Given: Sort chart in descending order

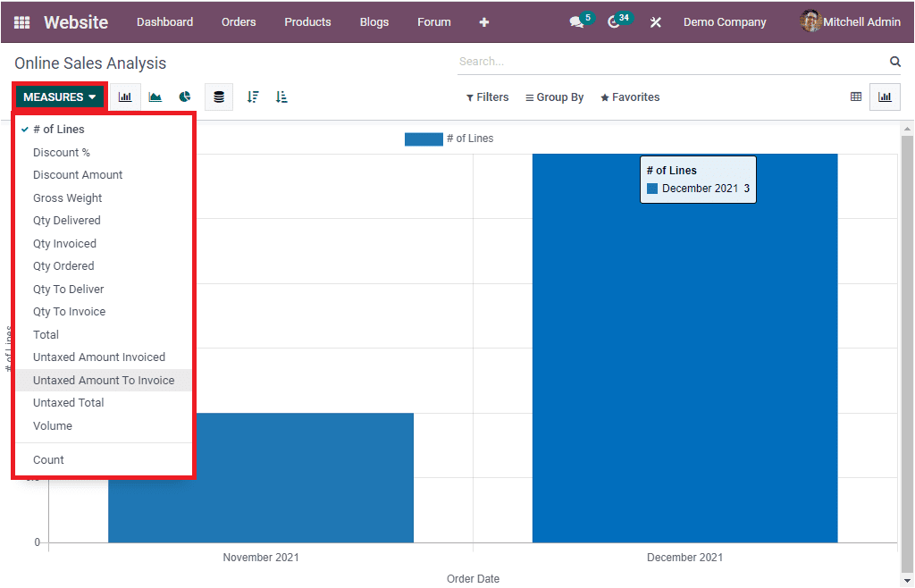Looking at the screenshot, I should pos(253,97).
